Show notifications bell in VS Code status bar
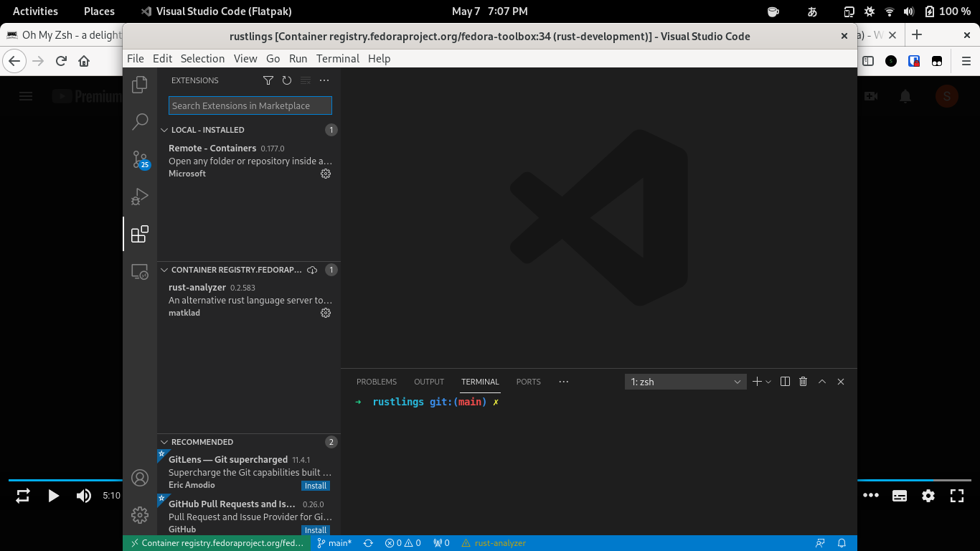The image size is (980, 551). click(842, 543)
